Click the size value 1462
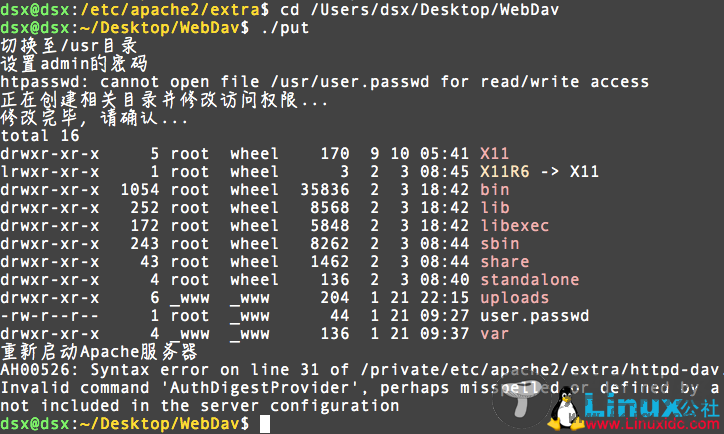The width and height of the screenshot is (724, 434). pyautogui.click(x=329, y=261)
